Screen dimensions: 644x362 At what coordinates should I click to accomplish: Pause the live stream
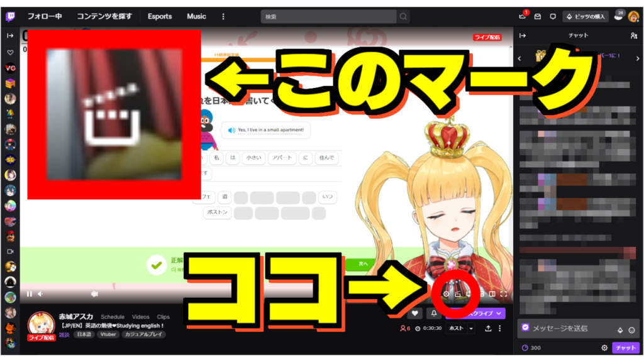30,293
